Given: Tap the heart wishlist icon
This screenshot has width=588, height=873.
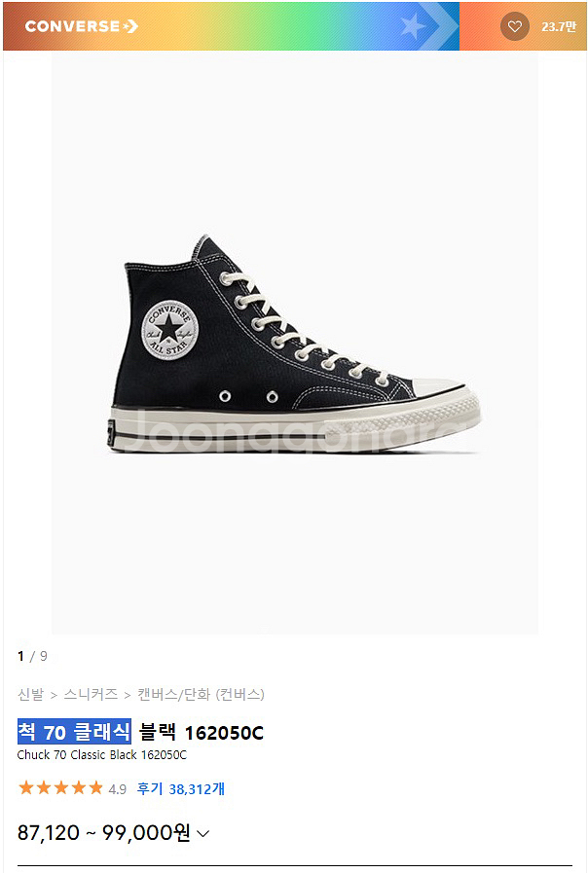Looking at the screenshot, I should click(514, 26).
